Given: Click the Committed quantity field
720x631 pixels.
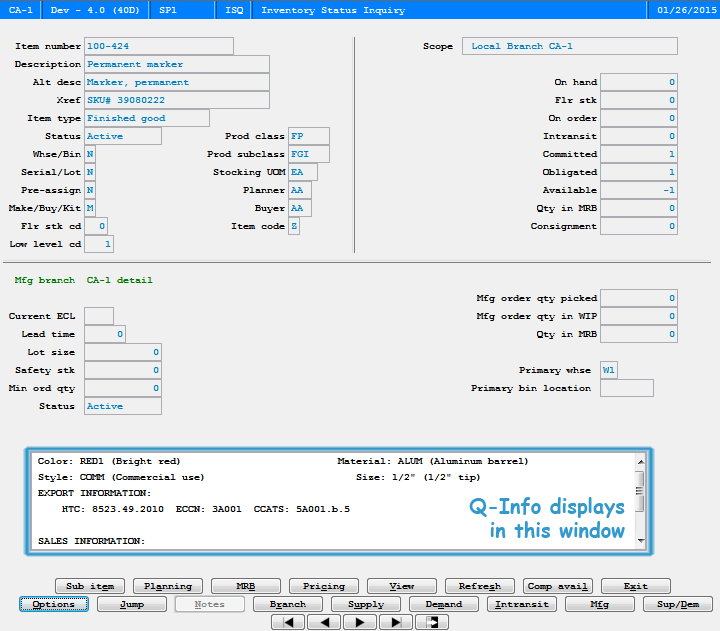Looking at the screenshot, I should coord(639,154).
